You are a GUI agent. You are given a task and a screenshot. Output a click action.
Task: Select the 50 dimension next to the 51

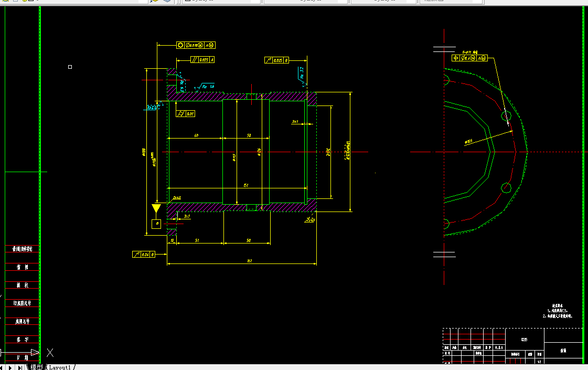tap(248, 240)
